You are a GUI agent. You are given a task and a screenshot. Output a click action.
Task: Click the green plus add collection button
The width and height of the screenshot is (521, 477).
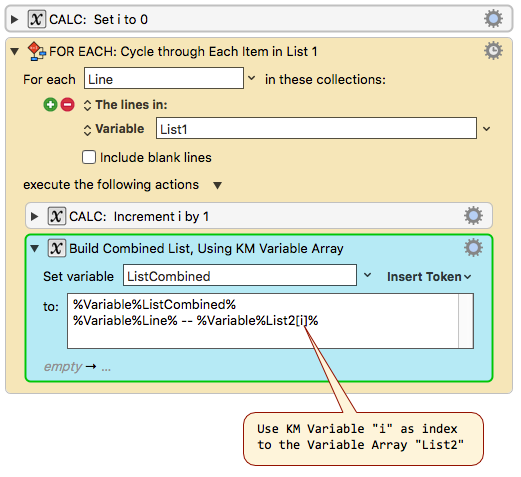[51, 105]
